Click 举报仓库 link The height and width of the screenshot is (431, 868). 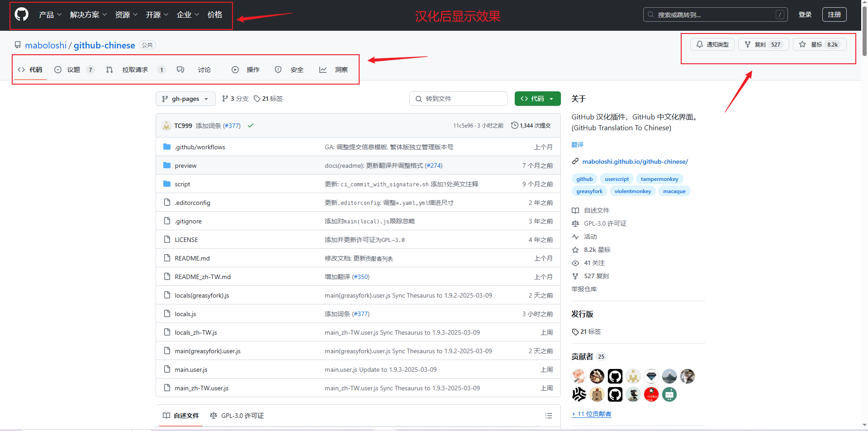pyautogui.click(x=584, y=289)
